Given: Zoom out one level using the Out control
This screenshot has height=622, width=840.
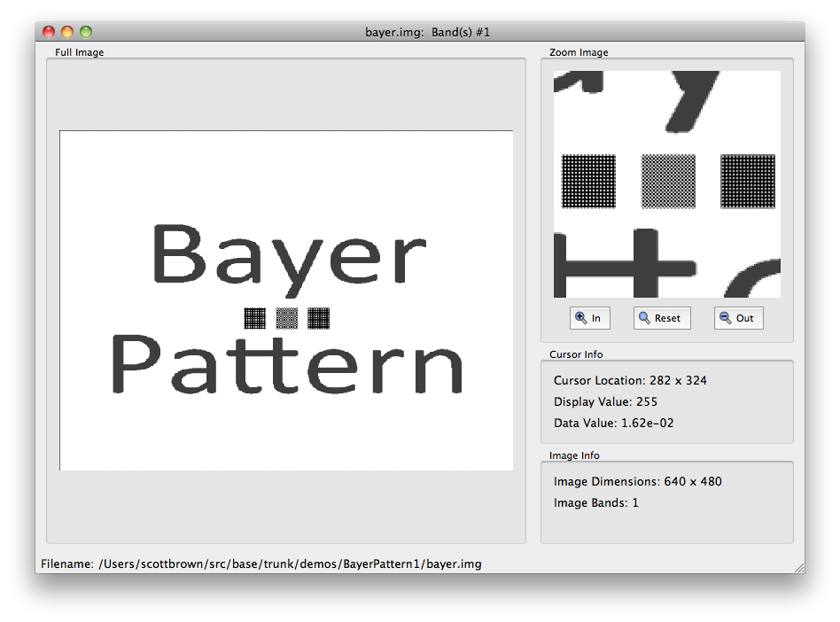Looking at the screenshot, I should (x=738, y=317).
